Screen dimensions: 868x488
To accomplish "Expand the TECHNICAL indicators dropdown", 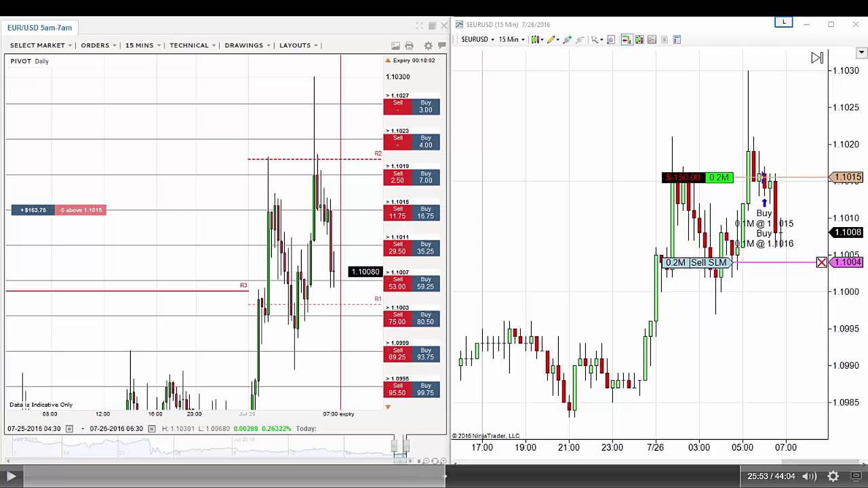I will point(193,45).
